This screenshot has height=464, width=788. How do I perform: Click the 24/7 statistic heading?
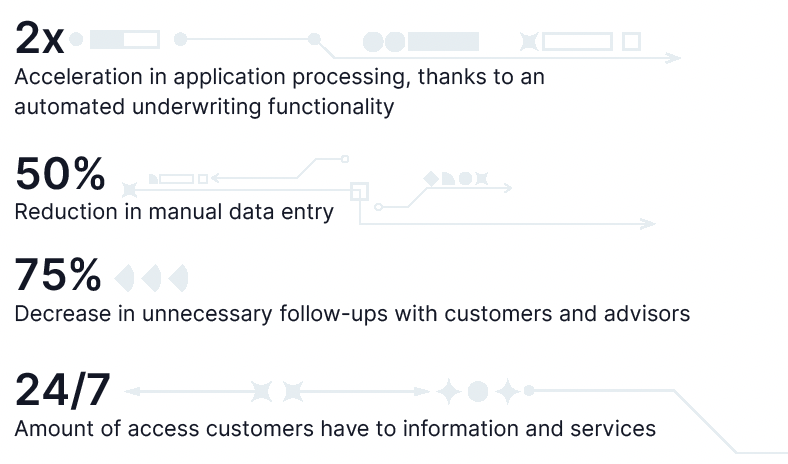62,390
